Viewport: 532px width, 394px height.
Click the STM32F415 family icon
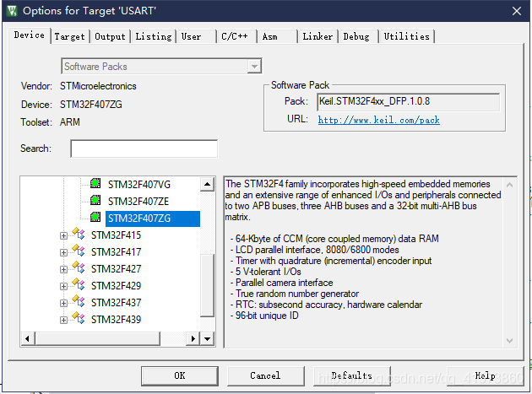[x=79, y=234]
